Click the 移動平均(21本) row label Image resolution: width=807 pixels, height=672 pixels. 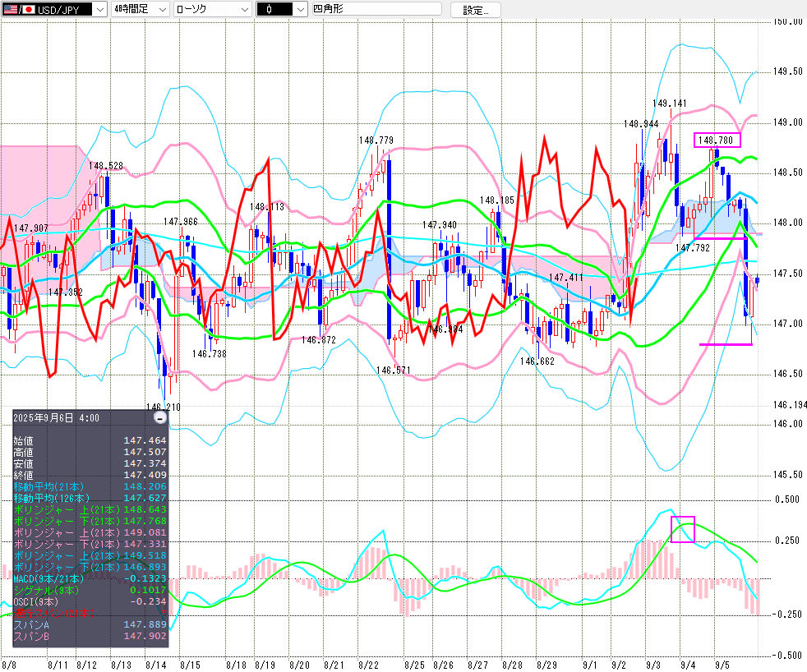click(48, 486)
